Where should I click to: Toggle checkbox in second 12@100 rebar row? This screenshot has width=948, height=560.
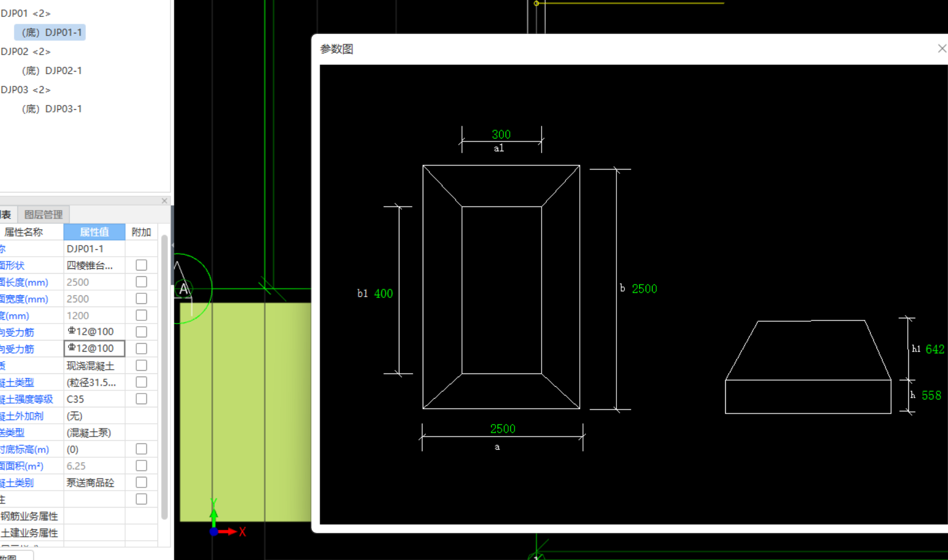click(141, 348)
